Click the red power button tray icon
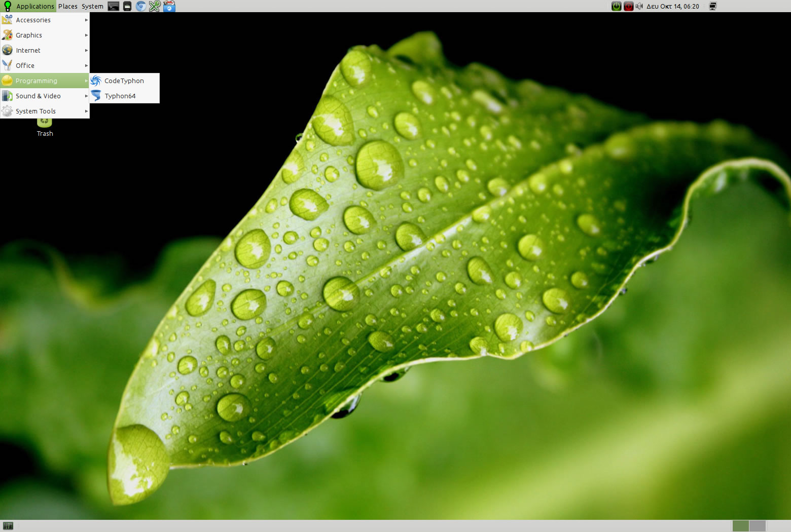The image size is (791, 532). [629, 6]
